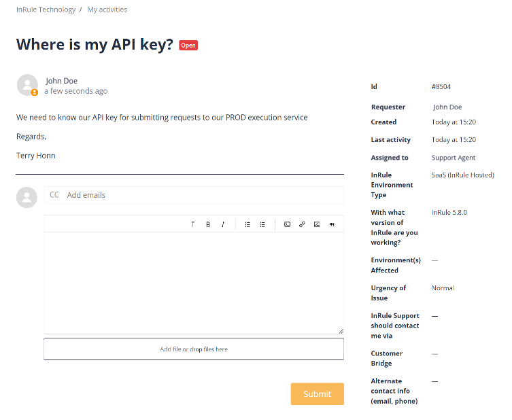Viewport: 512px width, 420px height.
Task: Go to My activities breadcrumb
Action: (x=107, y=10)
